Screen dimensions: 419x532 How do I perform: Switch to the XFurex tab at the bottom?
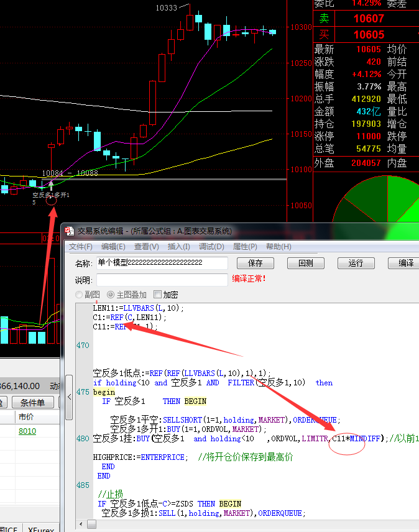(x=41, y=529)
